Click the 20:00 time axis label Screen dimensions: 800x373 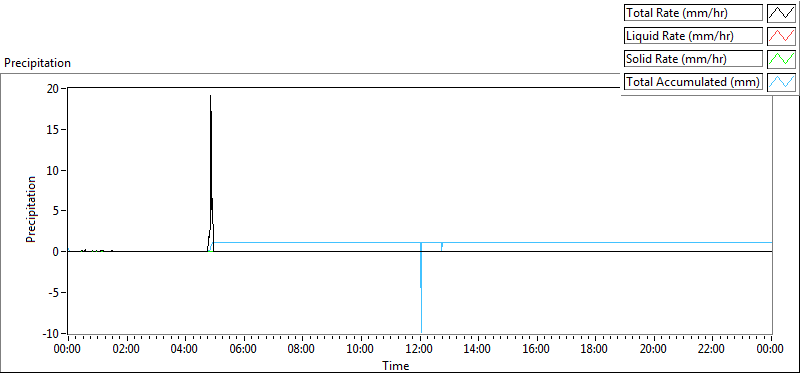pos(654,349)
